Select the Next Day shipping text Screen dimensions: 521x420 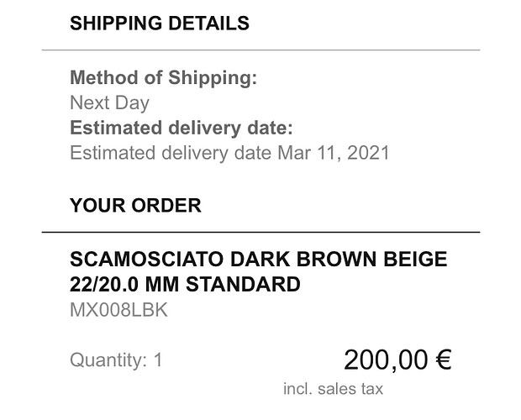click(x=109, y=103)
